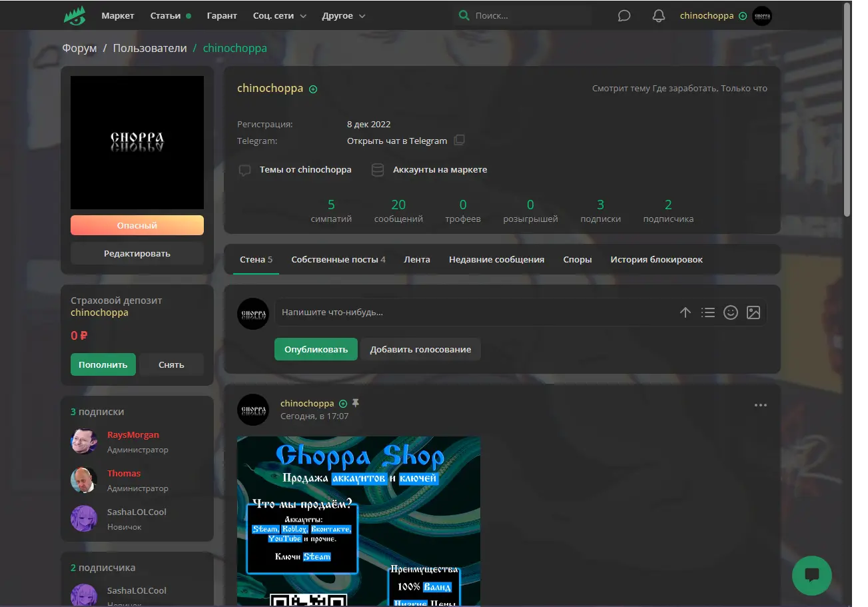Copy Telegram link icon
868x607 pixels.
pyautogui.click(x=459, y=141)
